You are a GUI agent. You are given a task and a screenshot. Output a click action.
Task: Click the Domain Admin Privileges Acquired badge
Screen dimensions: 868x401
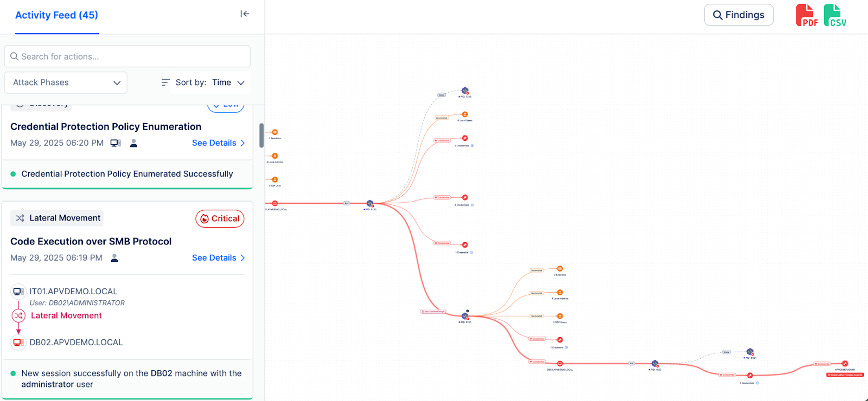tap(845, 374)
